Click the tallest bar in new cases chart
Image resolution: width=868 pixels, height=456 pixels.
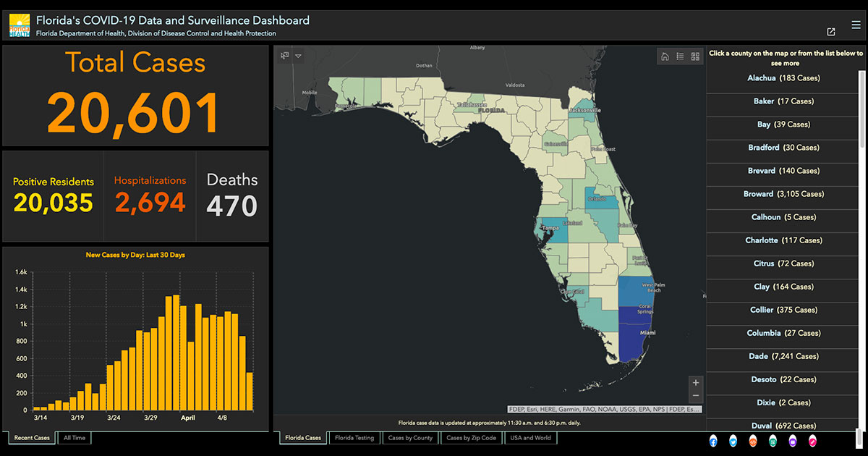click(176, 352)
